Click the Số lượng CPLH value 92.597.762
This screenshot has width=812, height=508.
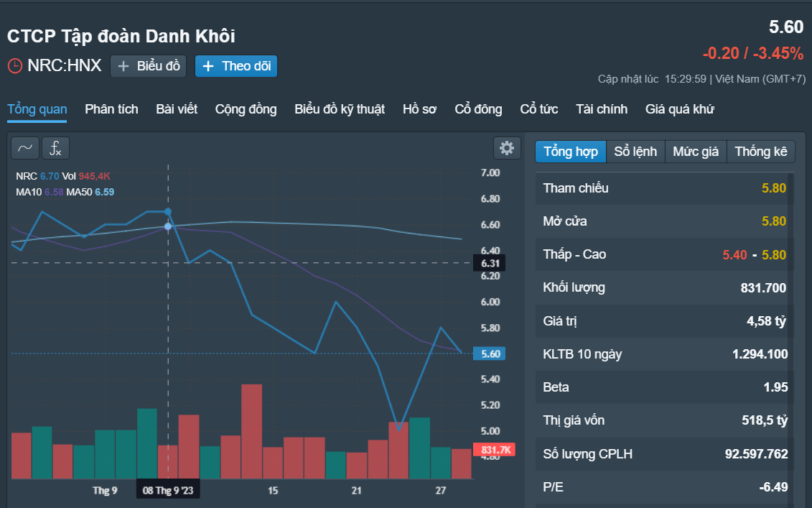pyautogui.click(x=756, y=453)
